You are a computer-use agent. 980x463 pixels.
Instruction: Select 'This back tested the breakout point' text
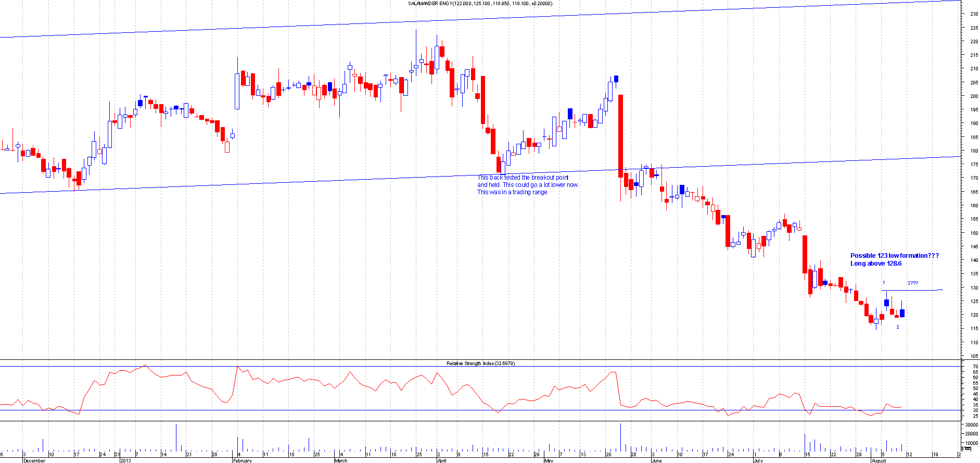523,178
